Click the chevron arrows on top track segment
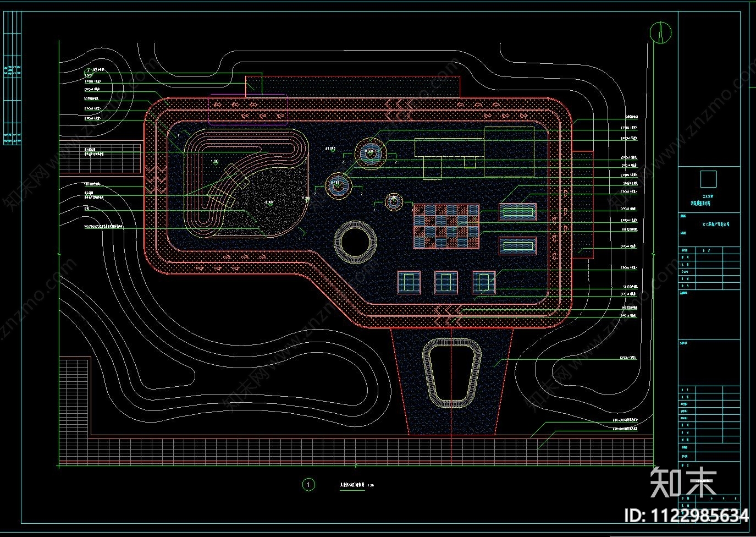 [400, 110]
